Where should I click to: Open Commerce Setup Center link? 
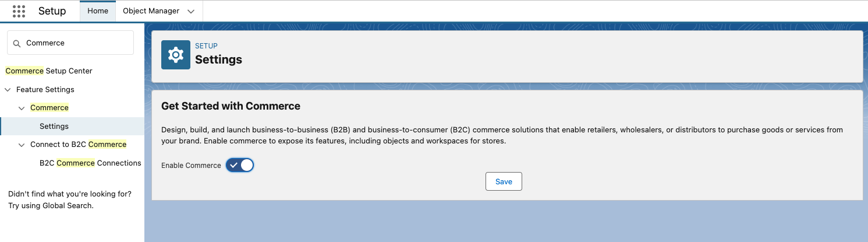tap(49, 71)
